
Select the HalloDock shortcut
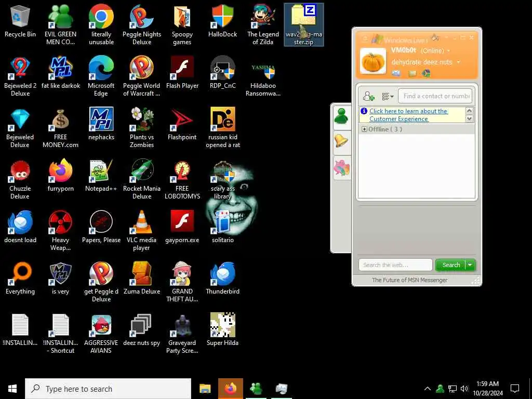point(222,21)
